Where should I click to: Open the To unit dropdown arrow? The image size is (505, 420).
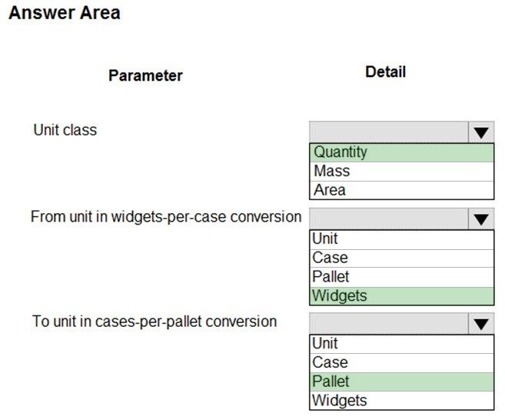point(481,324)
